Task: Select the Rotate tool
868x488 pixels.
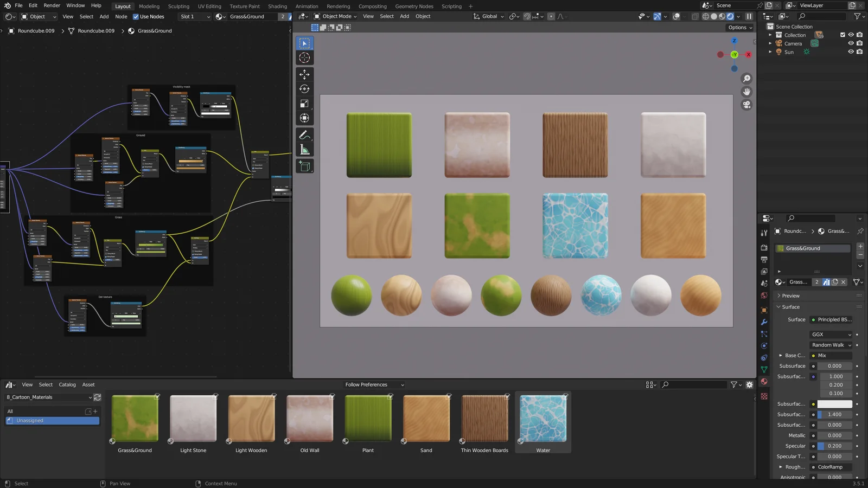Action: 304,88
